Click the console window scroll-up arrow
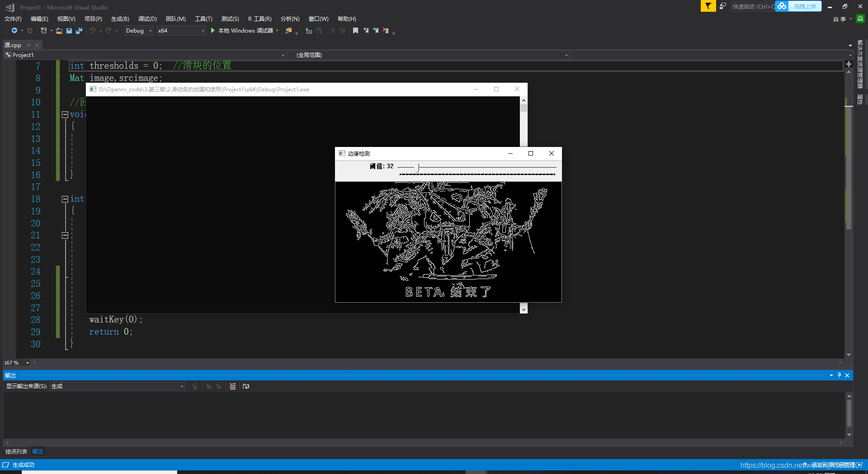Screen dimensions: 868x474 [x=524, y=100]
